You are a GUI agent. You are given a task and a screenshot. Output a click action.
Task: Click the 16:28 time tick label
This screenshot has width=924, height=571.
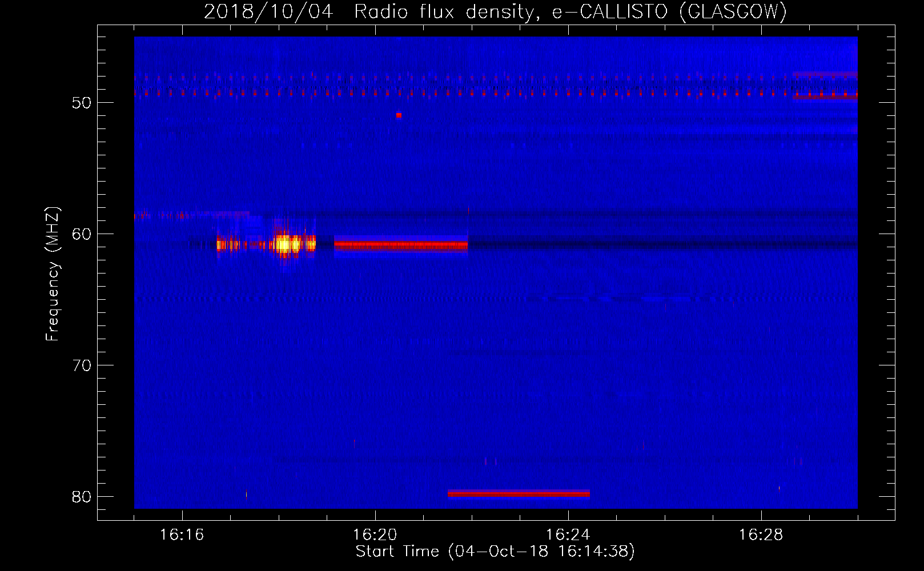(761, 535)
